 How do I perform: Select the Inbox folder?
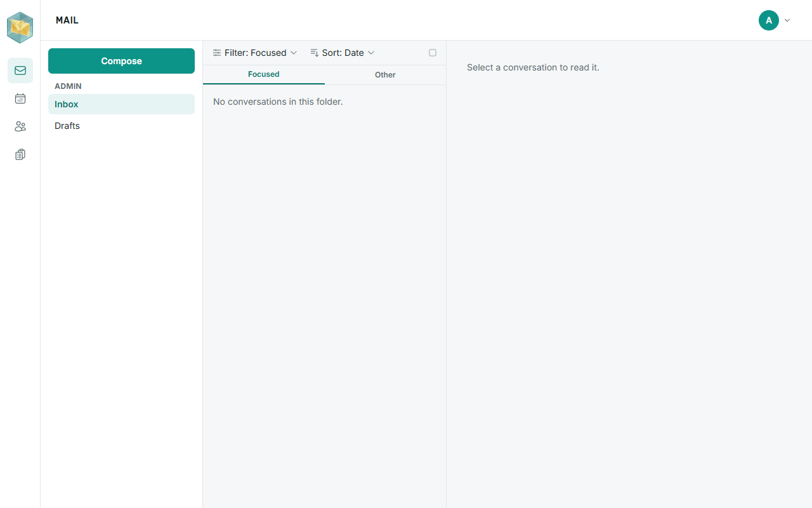click(121, 104)
